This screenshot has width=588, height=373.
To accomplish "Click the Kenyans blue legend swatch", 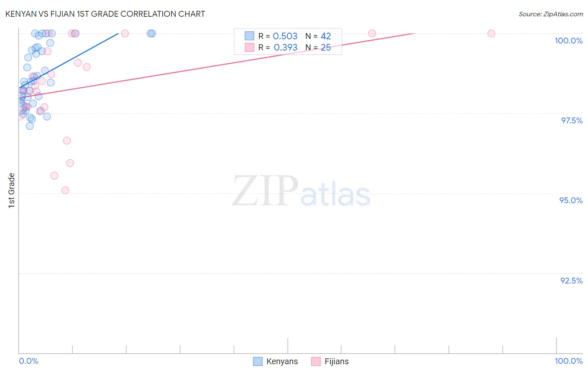I will (x=258, y=361).
